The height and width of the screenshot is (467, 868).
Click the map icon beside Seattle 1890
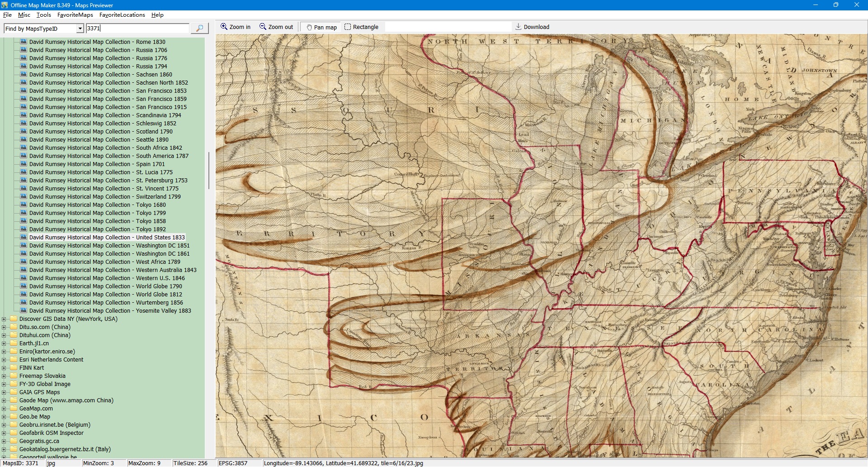point(24,140)
